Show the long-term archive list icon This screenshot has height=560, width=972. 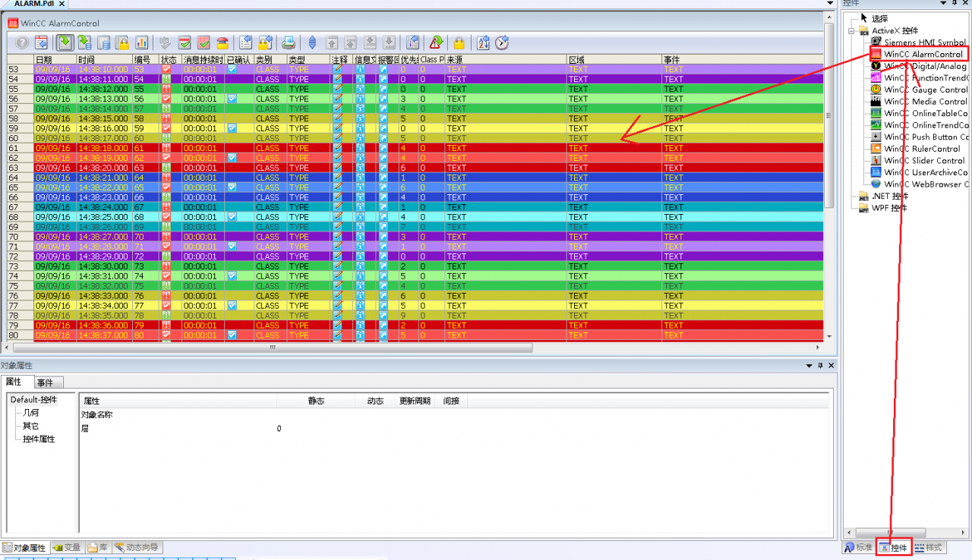click(103, 42)
